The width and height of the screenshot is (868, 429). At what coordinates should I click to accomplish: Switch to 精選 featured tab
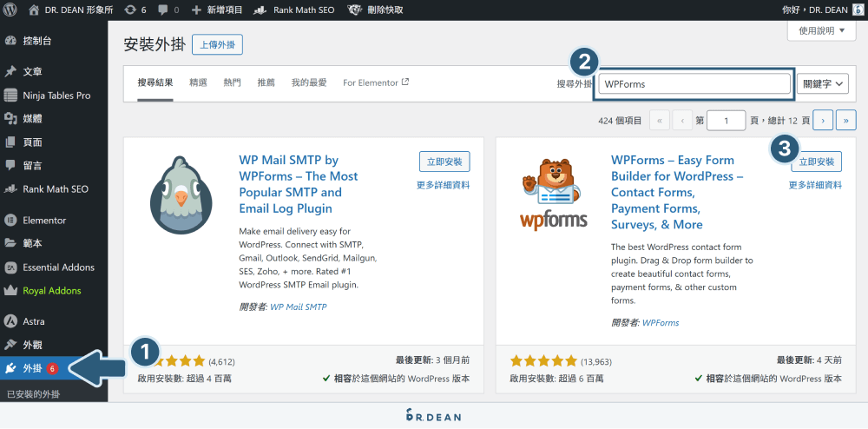(x=198, y=83)
